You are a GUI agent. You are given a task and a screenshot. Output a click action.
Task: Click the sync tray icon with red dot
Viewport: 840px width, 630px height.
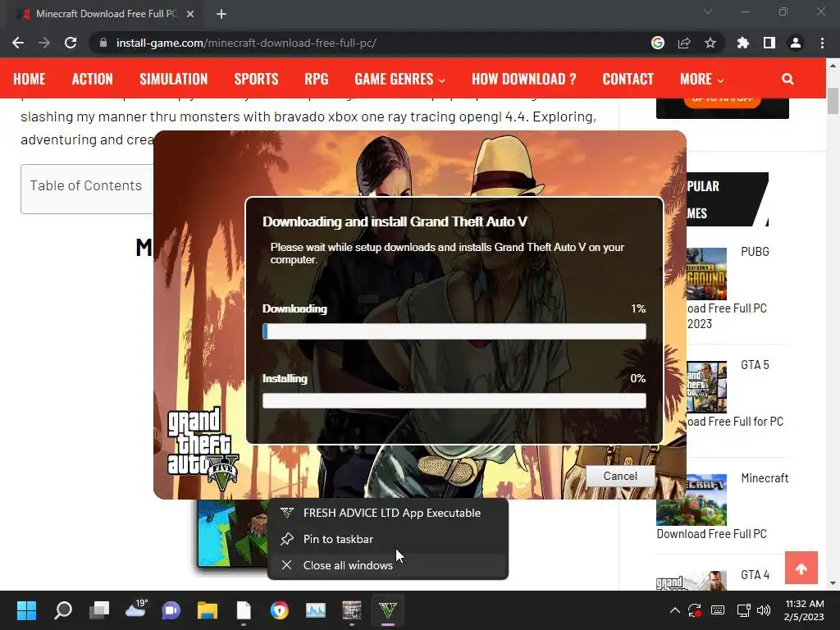[x=695, y=610]
